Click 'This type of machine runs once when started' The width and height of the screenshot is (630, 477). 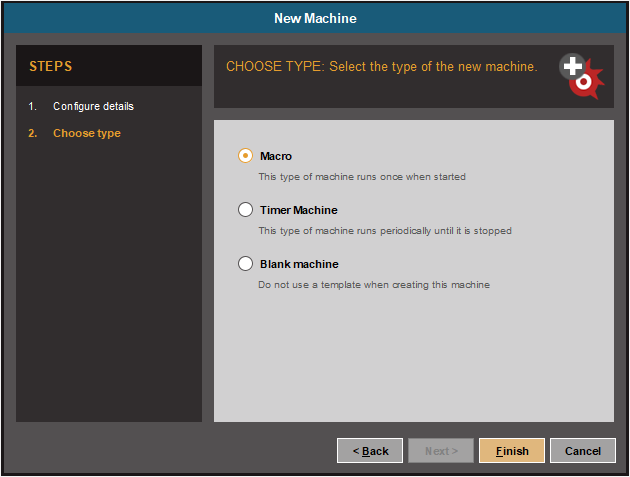[x=362, y=177]
